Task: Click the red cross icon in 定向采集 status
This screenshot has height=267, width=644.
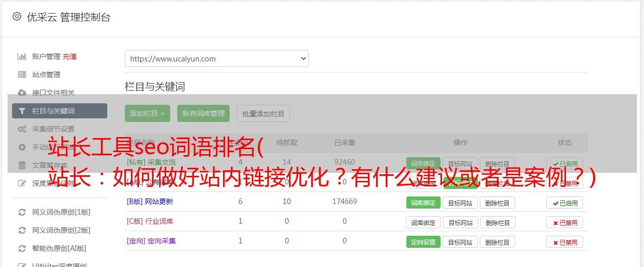Action: 555,242
